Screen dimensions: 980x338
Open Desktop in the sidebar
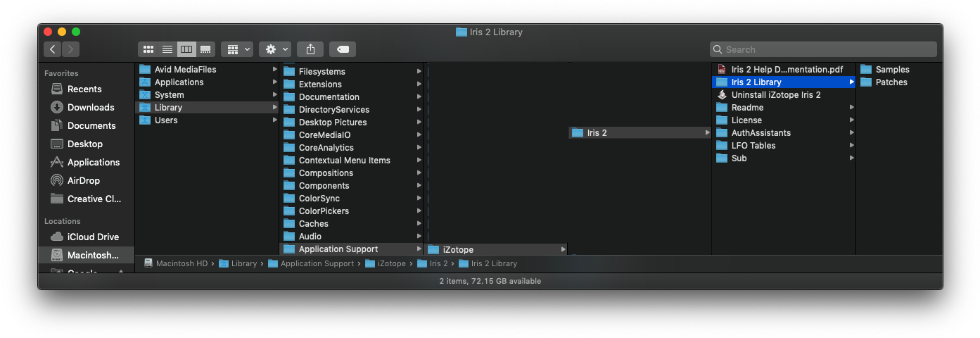85,144
